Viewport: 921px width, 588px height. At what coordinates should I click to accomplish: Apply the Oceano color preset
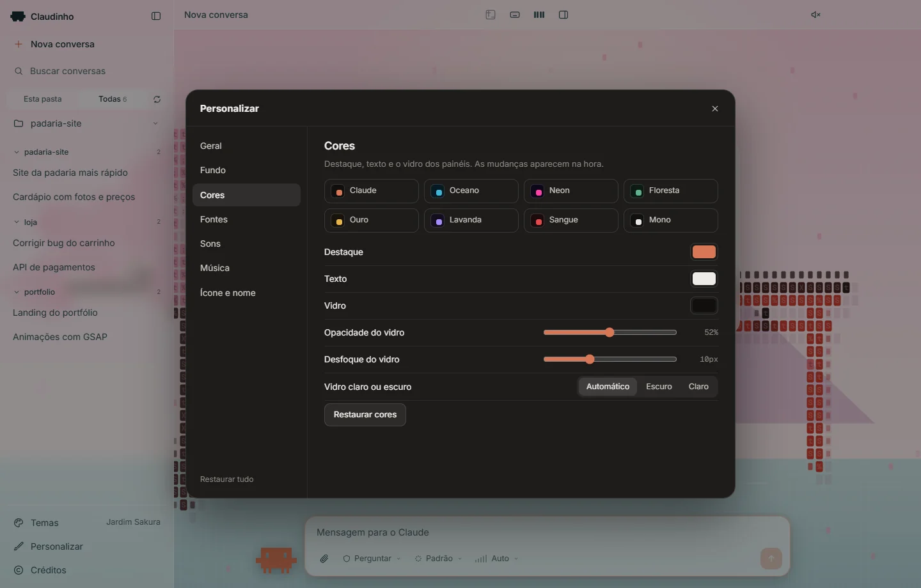pos(471,191)
